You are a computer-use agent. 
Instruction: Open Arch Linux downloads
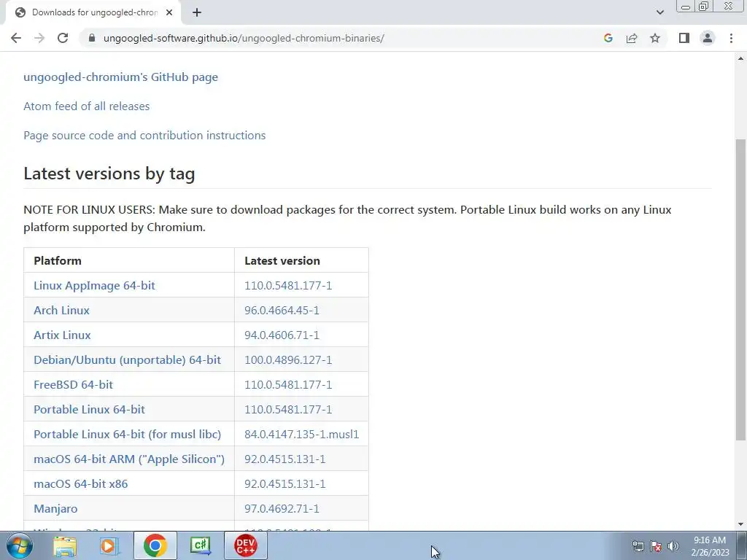(61, 310)
